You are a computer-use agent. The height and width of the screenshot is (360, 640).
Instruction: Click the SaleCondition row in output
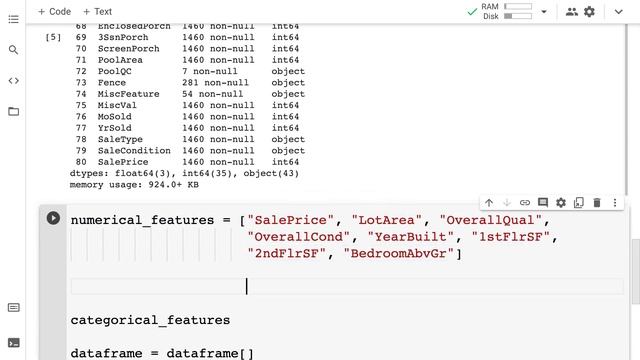pyautogui.click(x=190, y=151)
